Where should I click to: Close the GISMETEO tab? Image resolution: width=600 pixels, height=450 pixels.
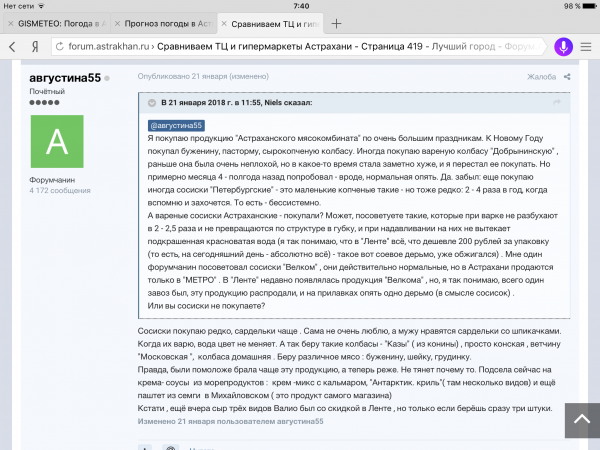[11, 24]
